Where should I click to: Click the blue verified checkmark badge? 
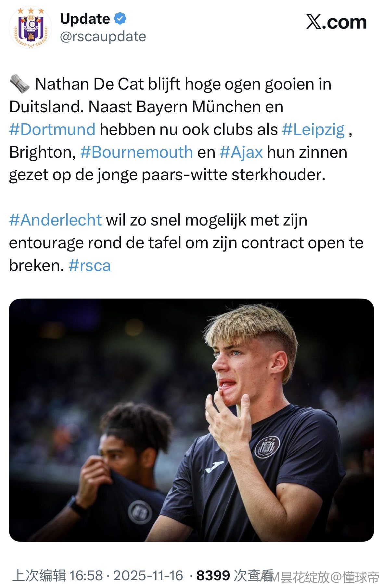120,19
